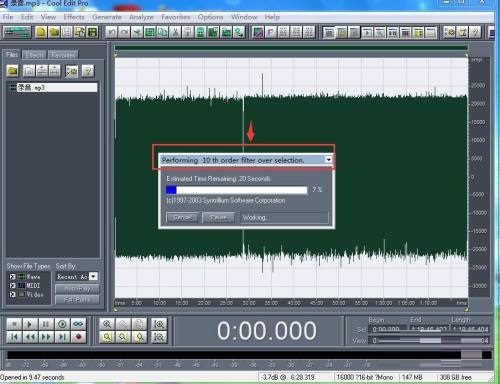This screenshot has height=384, width=500.
Task: Click the zoom to selection icon
Action: pyautogui.click(x=107, y=337)
